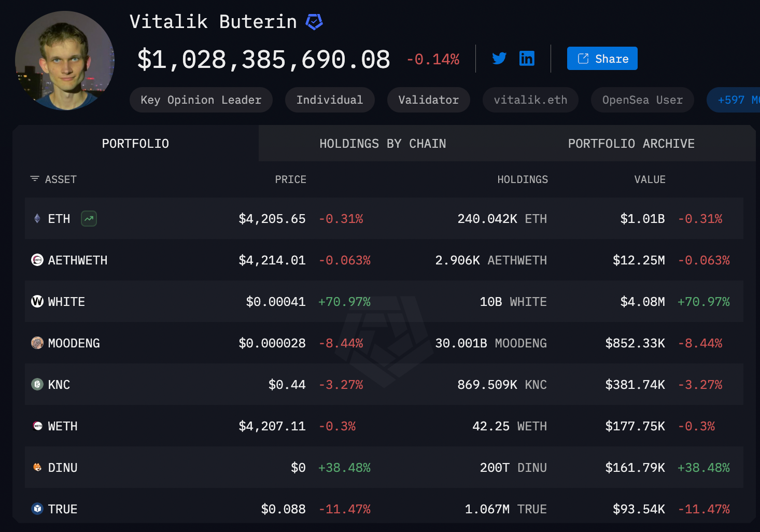Click the verified badge next to Vitalik Buterin
This screenshot has width=760, height=532.
click(314, 21)
